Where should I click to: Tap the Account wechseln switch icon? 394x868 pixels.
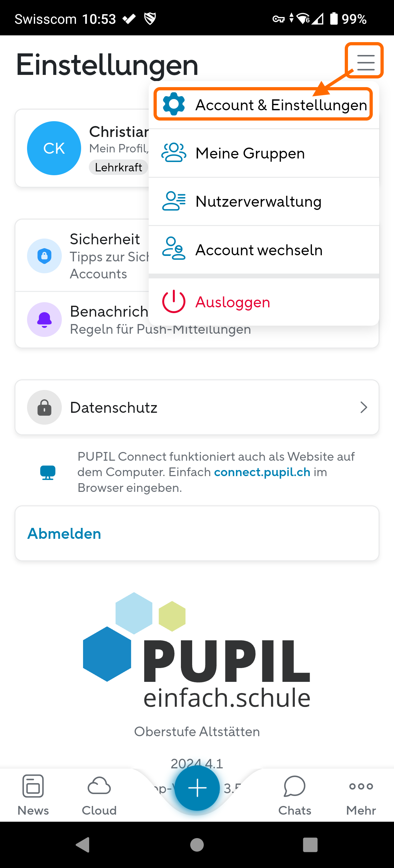[x=174, y=249]
